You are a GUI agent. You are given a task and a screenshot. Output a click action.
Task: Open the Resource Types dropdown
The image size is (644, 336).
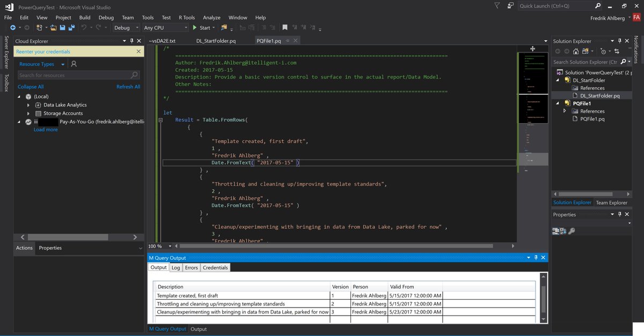(63, 64)
